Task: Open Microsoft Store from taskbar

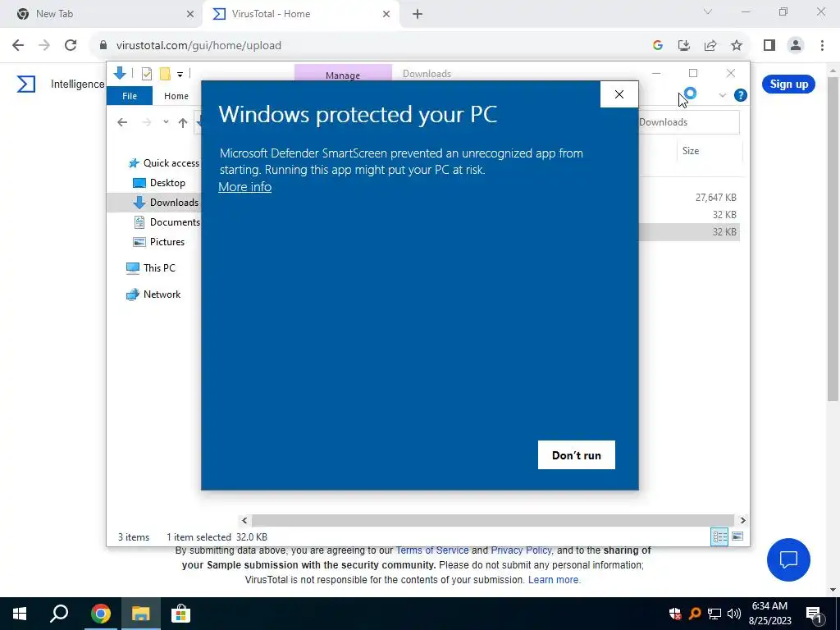Action: (181, 614)
